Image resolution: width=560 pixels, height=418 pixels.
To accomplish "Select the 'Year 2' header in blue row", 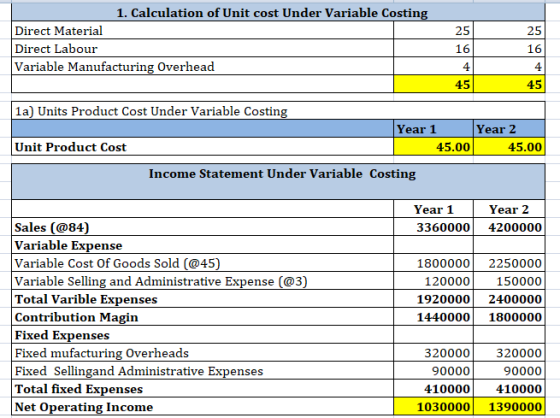I will 509,129.
